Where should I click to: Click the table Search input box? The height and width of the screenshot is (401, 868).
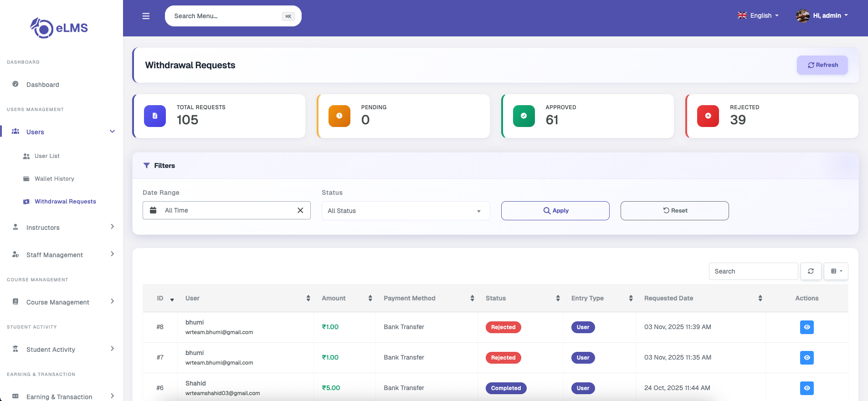754,271
